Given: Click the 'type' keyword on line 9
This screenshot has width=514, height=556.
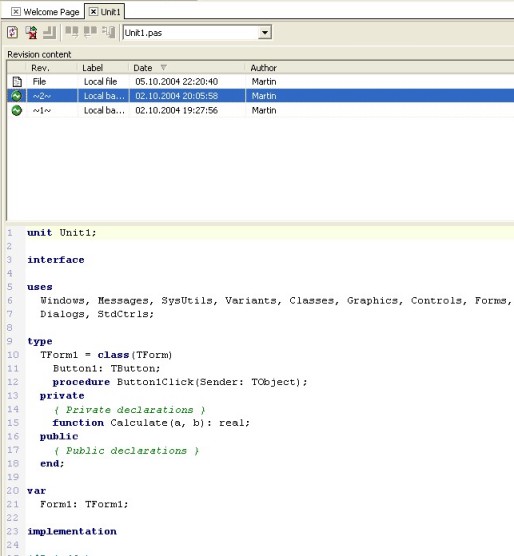Looking at the screenshot, I should click(x=40, y=341).
